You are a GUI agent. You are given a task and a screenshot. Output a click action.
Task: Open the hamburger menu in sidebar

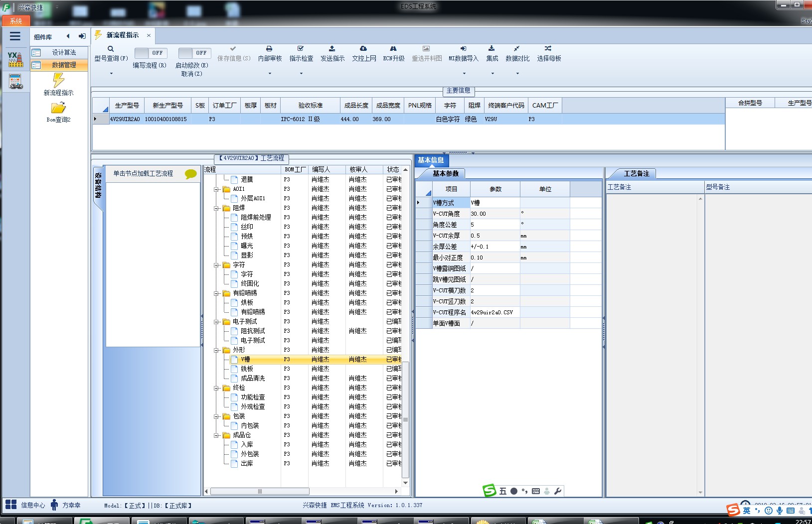(x=15, y=36)
